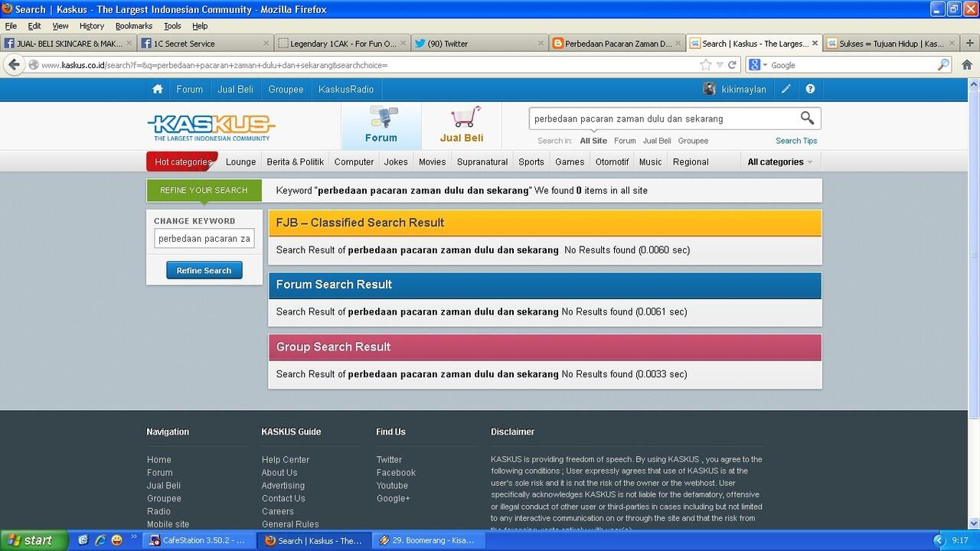The height and width of the screenshot is (551, 980).
Task: Close the JUAL- BELI SKINCARE tab
Action: (129, 44)
